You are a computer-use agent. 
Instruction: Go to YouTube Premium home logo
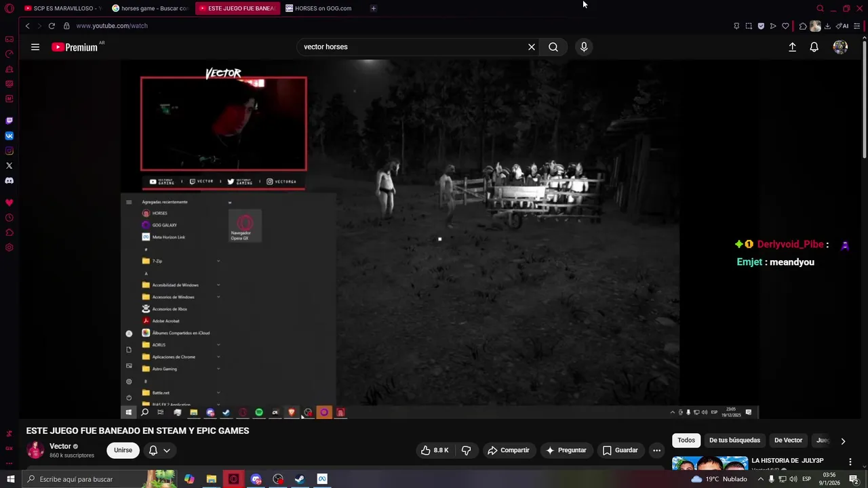[75, 47]
